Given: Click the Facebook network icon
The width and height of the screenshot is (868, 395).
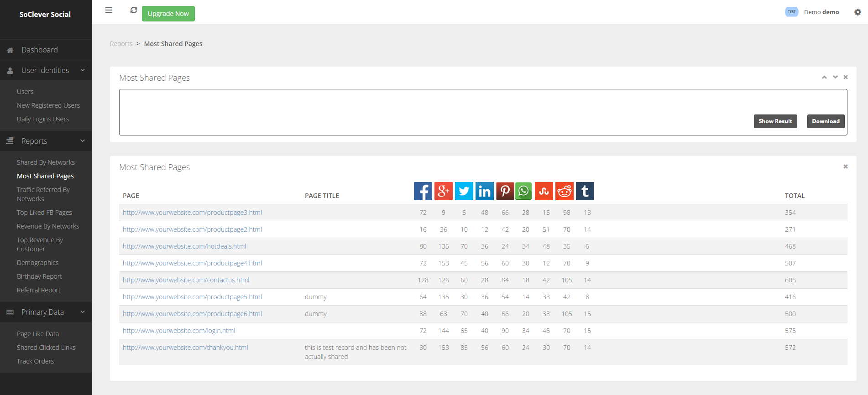Looking at the screenshot, I should (x=423, y=191).
